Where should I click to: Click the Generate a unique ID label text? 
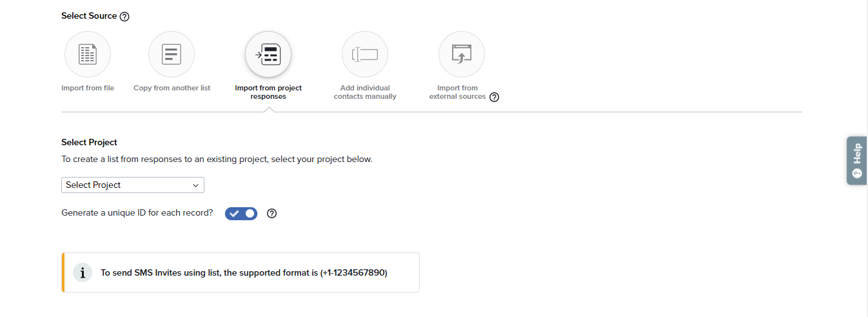(x=137, y=213)
